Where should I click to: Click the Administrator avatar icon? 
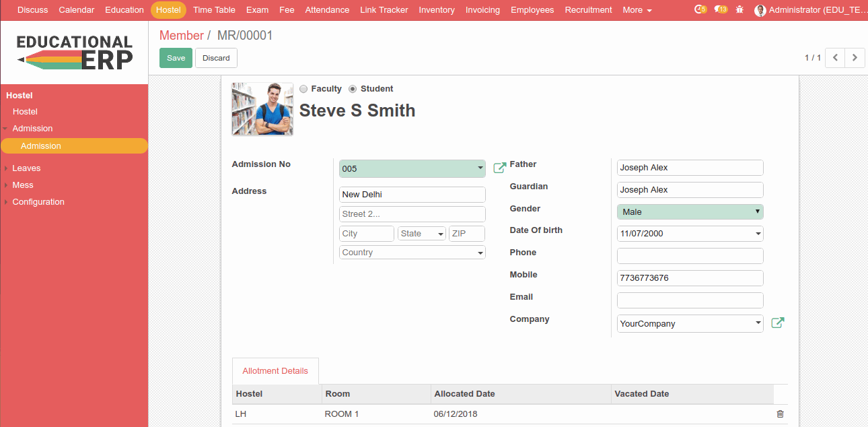point(760,10)
